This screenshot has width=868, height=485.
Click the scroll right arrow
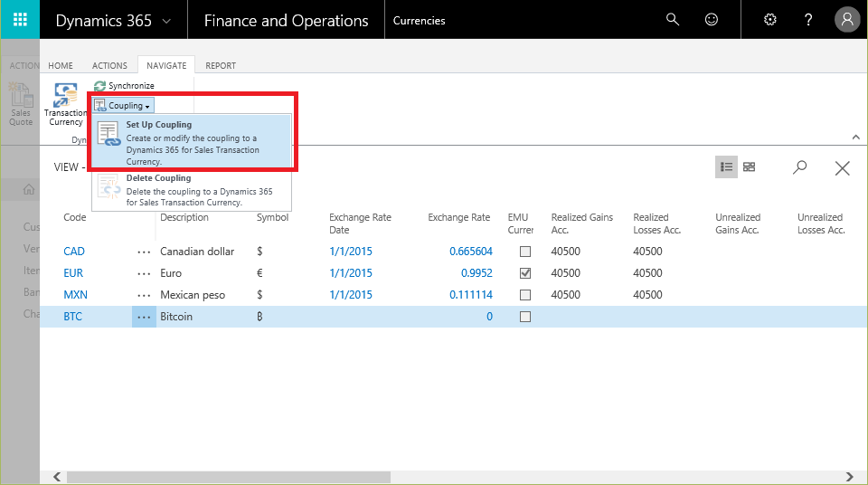(x=850, y=477)
